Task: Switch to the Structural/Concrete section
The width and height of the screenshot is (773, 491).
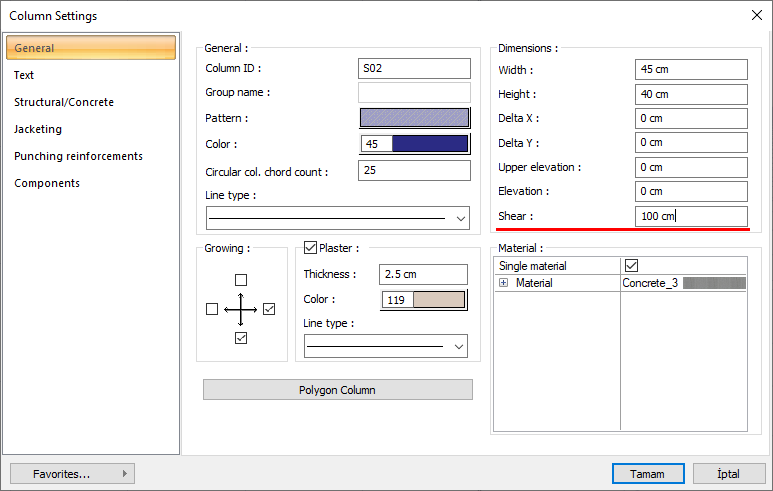Action: [x=64, y=102]
